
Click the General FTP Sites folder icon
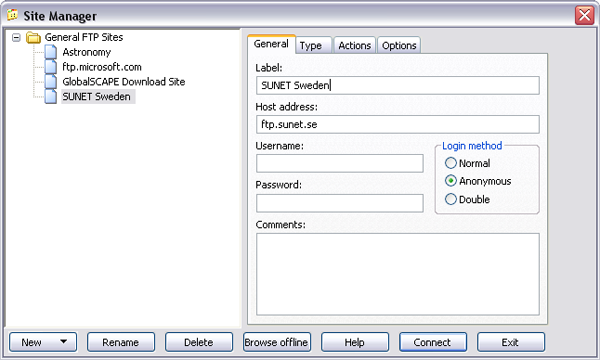point(33,37)
